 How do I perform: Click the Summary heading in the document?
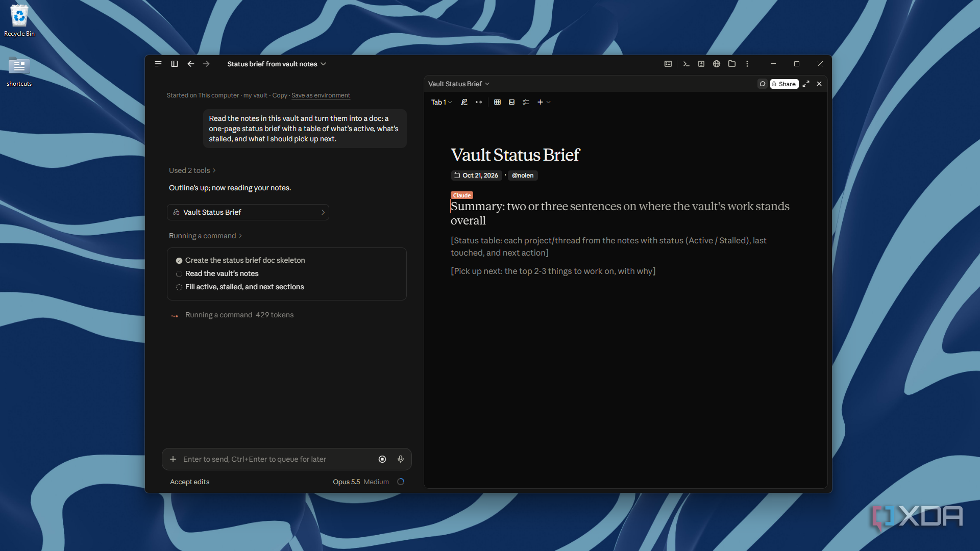tap(620, 213)
